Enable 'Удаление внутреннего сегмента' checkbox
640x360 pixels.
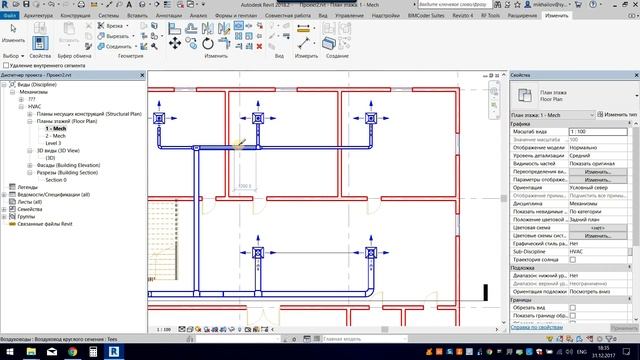click(6, 65)
